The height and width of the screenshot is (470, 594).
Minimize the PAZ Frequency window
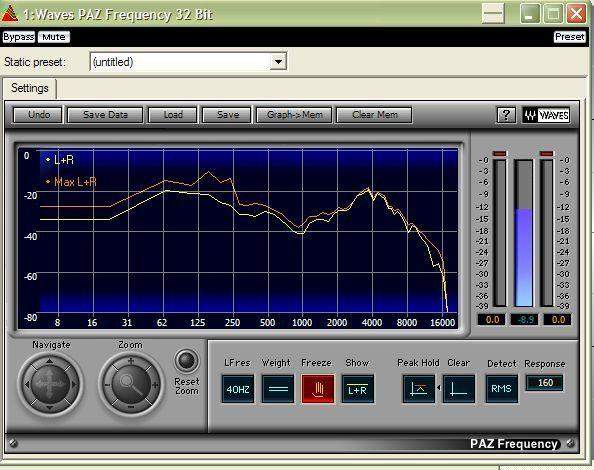tap(530, 14)
